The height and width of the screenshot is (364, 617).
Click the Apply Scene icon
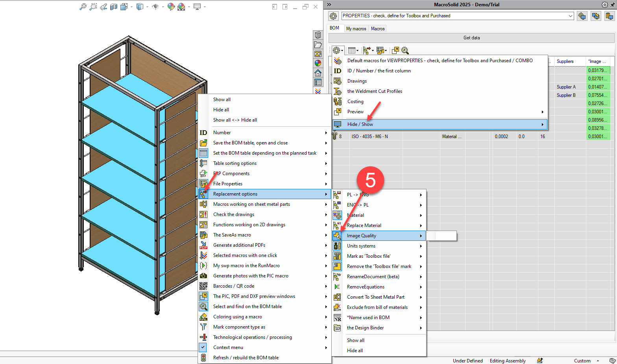[181, 7]
